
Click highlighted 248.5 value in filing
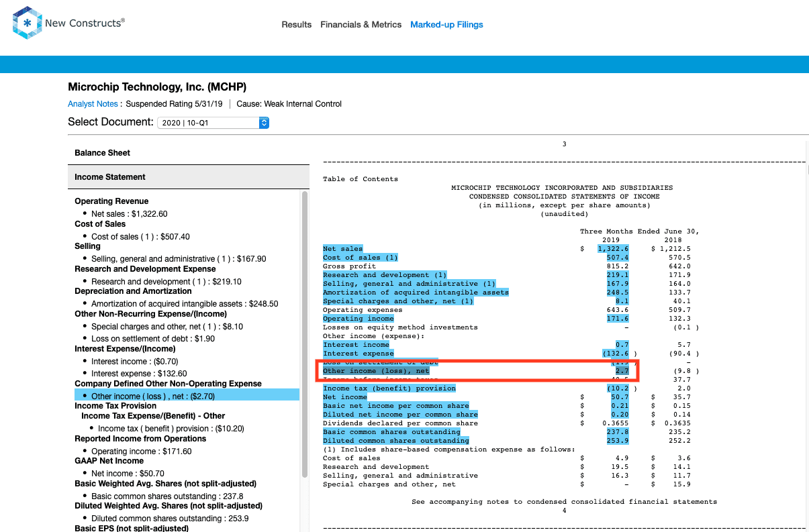(617, 292)
